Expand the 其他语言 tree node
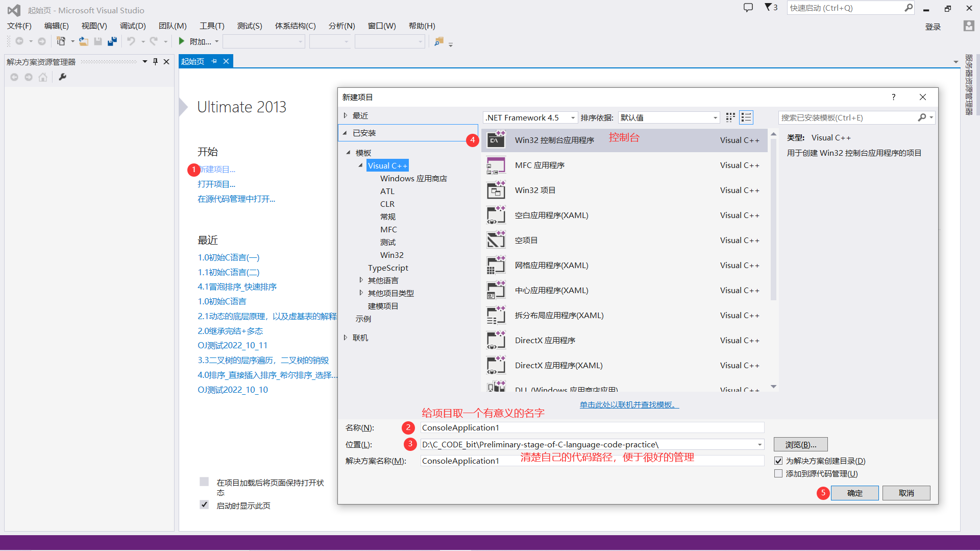 tap(361, 280)
